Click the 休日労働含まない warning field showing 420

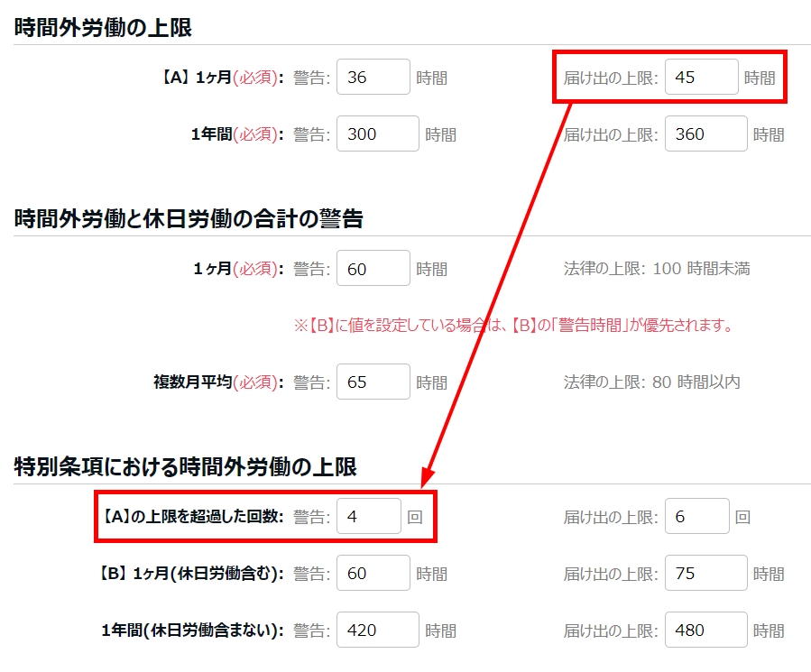[377, 631]
